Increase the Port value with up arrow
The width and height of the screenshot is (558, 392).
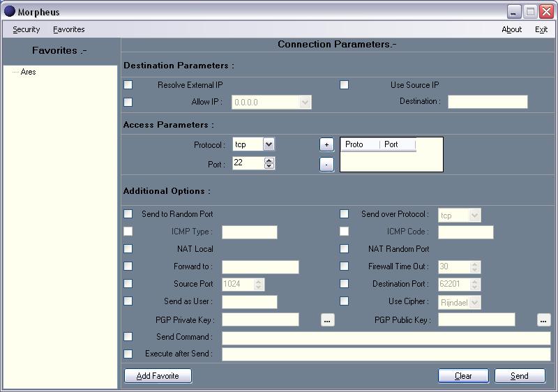[x=269, y=160]
